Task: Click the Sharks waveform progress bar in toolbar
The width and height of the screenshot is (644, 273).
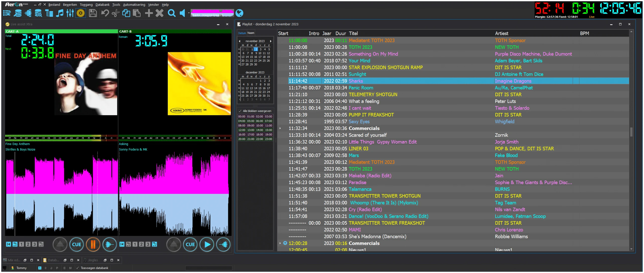Action: point(212,13)
